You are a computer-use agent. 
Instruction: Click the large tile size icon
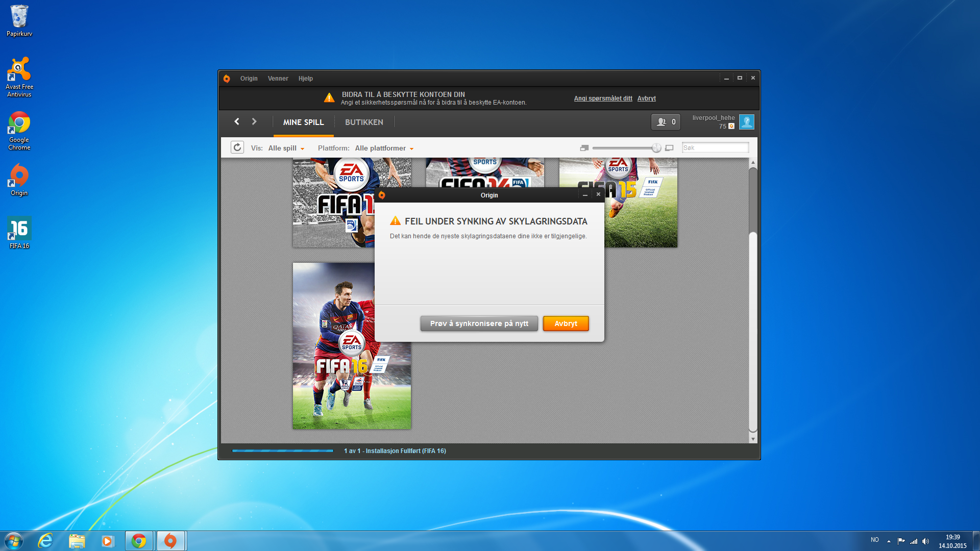pos(669,148)
